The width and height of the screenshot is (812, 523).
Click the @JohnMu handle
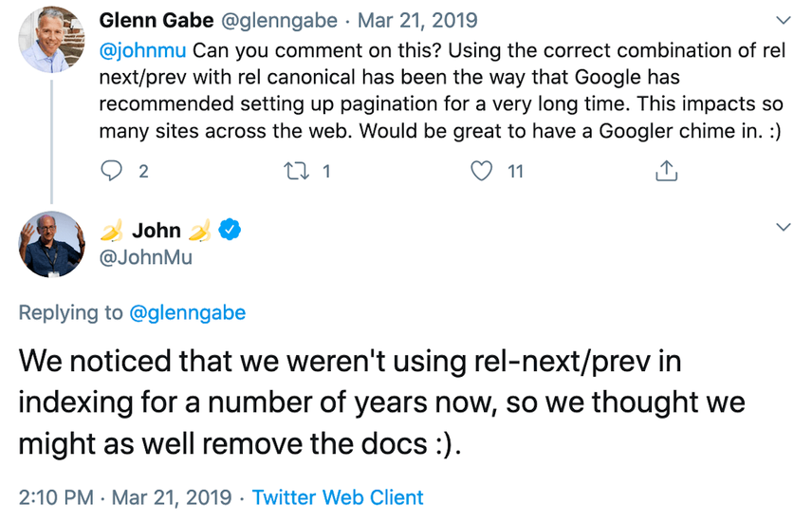[x=146, y=255]
